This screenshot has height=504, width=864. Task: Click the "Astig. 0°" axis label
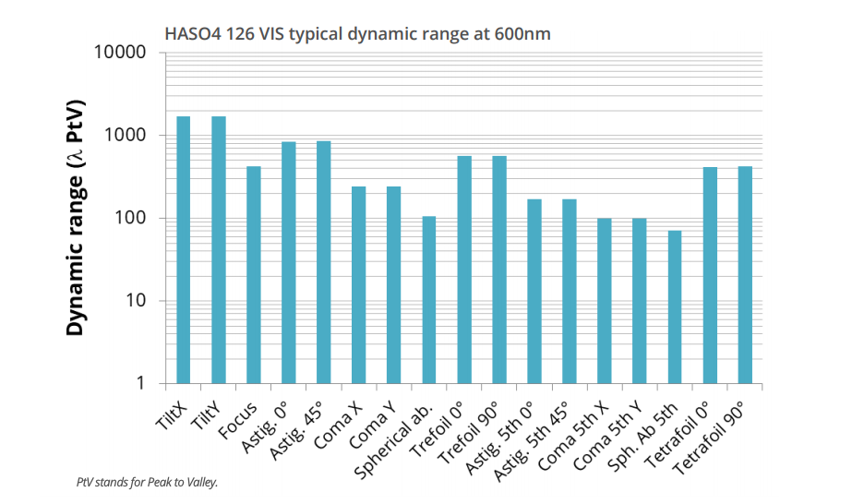point(266,427)
